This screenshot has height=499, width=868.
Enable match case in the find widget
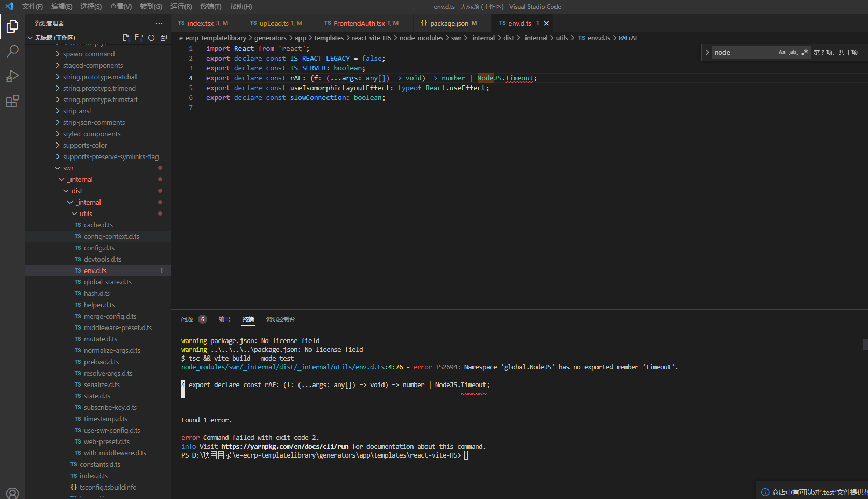coord(782,52)
